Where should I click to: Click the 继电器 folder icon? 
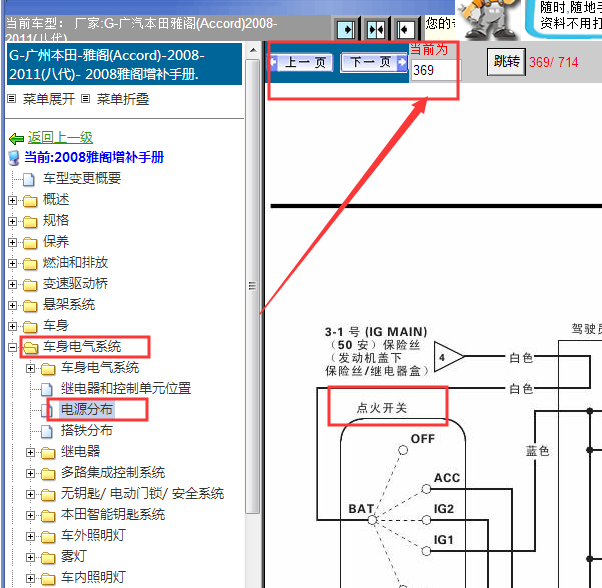48,453
